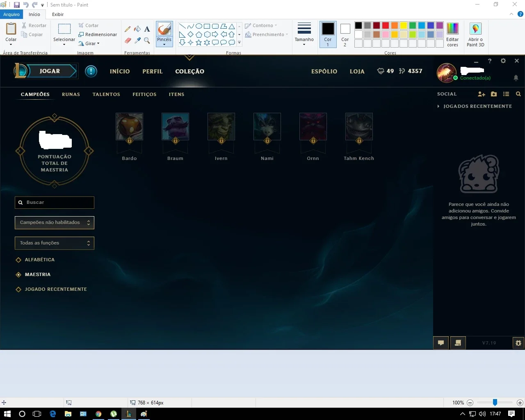Select the Color picker eyedropper tool
Image resolution: width=525 pixels, height=420 pixels.
137,40
